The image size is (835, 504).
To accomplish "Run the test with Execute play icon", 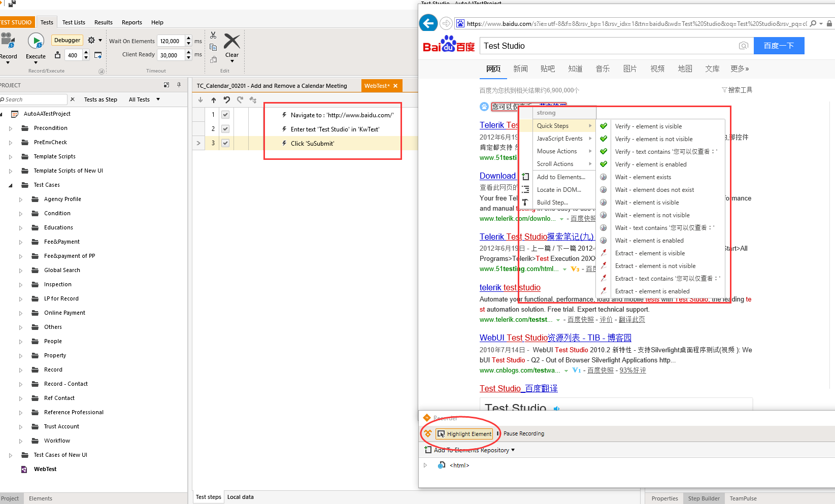I will (x=36, y=41).
